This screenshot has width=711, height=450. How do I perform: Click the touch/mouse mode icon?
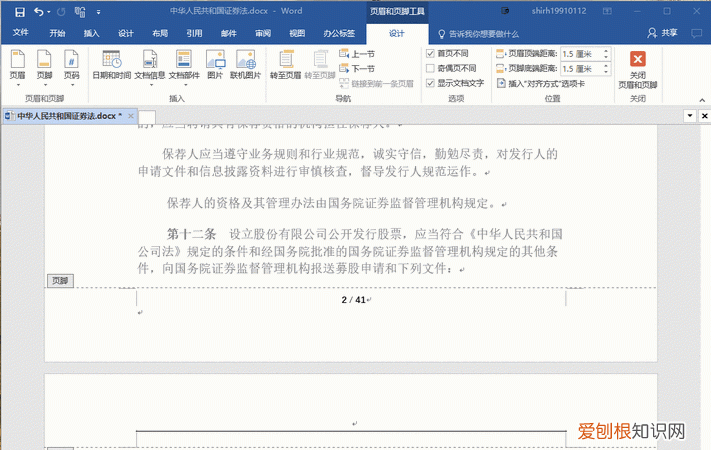[x=80, y=12]
